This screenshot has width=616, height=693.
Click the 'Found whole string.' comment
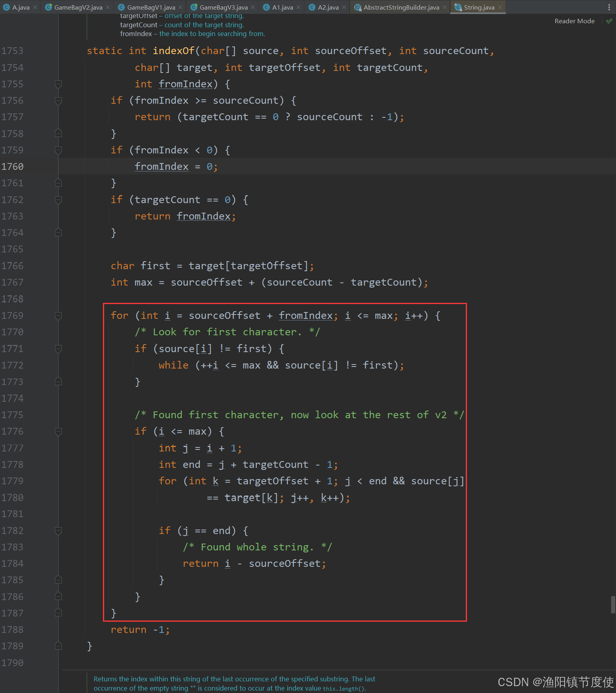(258, 547)
